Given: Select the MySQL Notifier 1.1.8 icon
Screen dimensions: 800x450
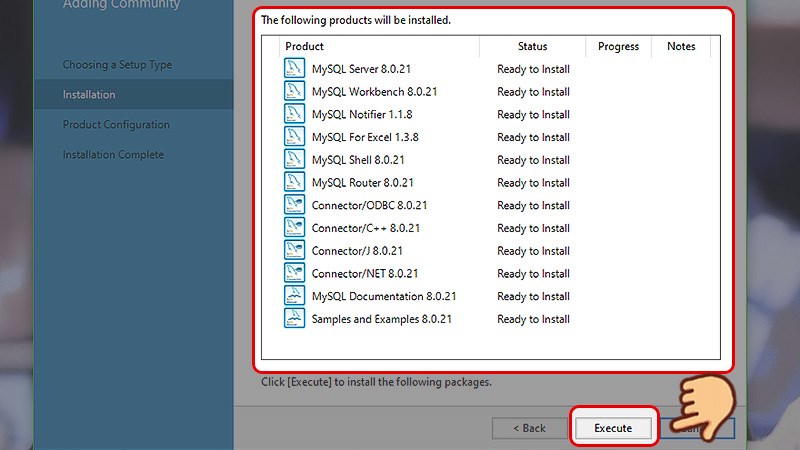Looking at the screenshot, I should pyautogui.click(x=294, y=115).
